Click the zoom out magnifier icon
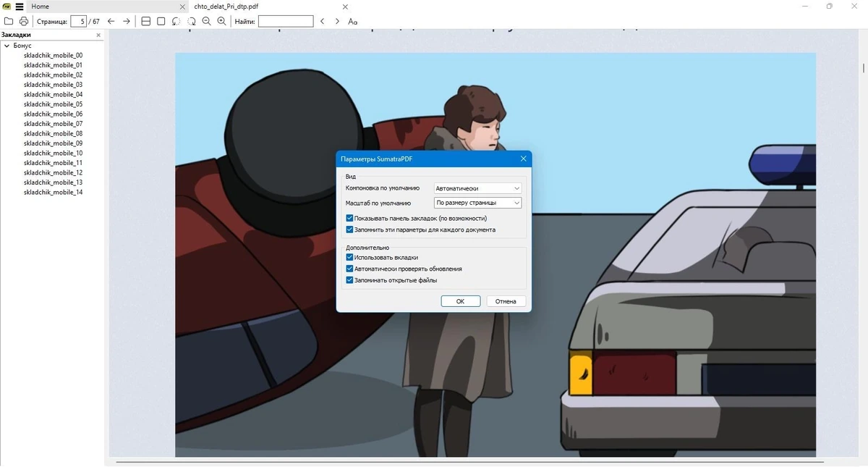Image resolution: width=868 pixels, height=467 pixels. [206, 22]
